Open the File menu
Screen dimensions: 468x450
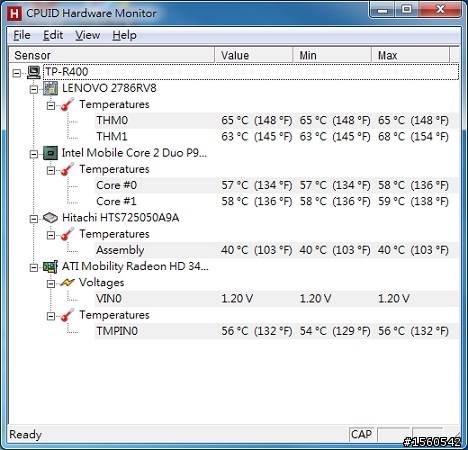click(22, 35)
